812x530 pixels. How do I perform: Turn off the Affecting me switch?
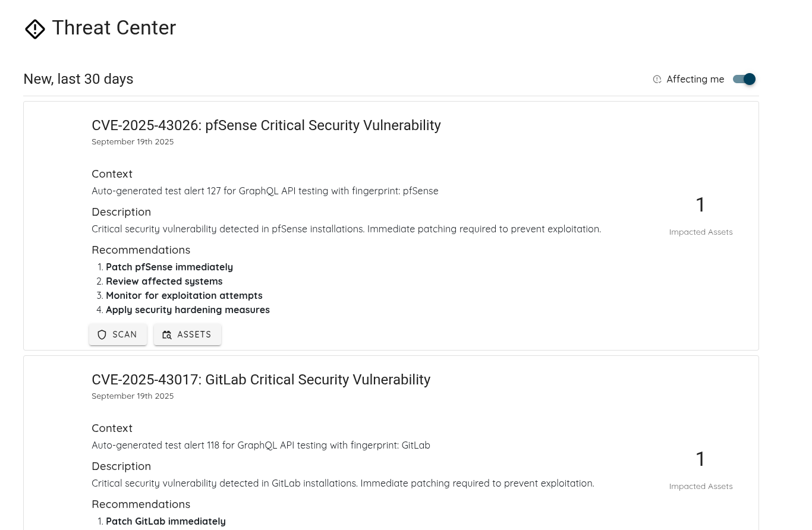(x=744, y=79)
